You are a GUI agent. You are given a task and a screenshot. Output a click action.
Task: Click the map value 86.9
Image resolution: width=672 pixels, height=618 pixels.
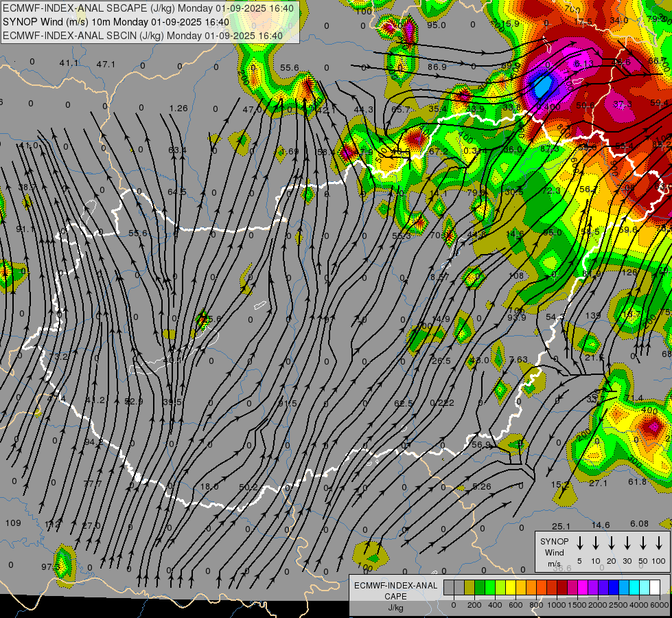pos(437,67)
